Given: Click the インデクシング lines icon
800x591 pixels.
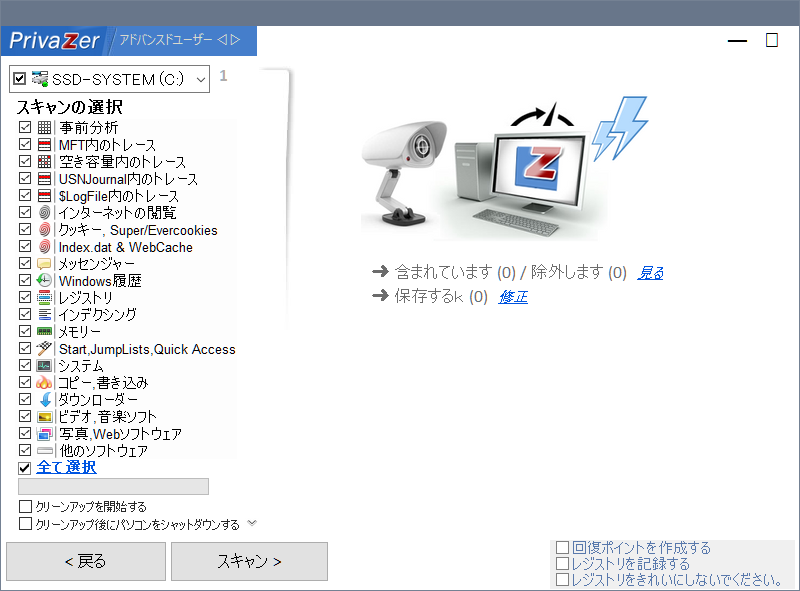Looking at the screenshot, I should point(44,314).
